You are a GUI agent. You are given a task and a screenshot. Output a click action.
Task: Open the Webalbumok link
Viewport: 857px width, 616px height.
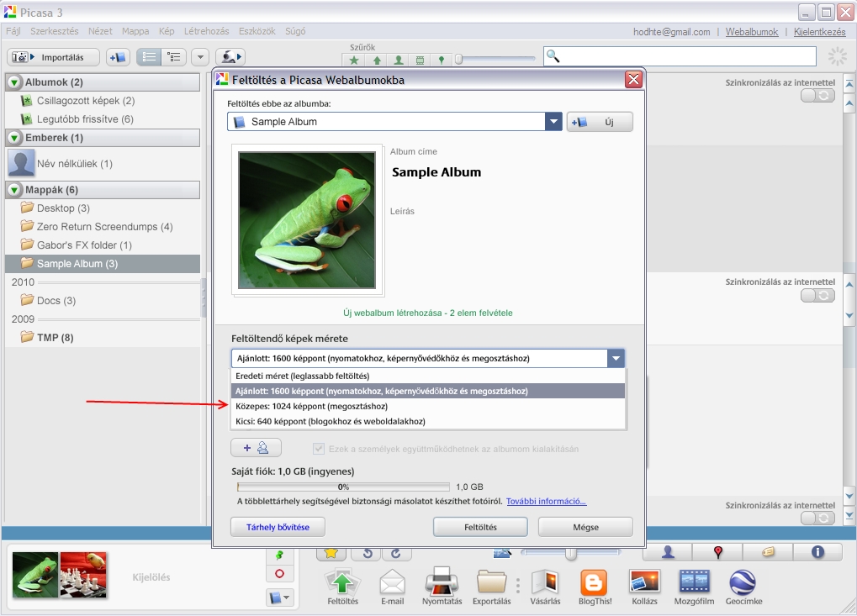click(752, 32)
